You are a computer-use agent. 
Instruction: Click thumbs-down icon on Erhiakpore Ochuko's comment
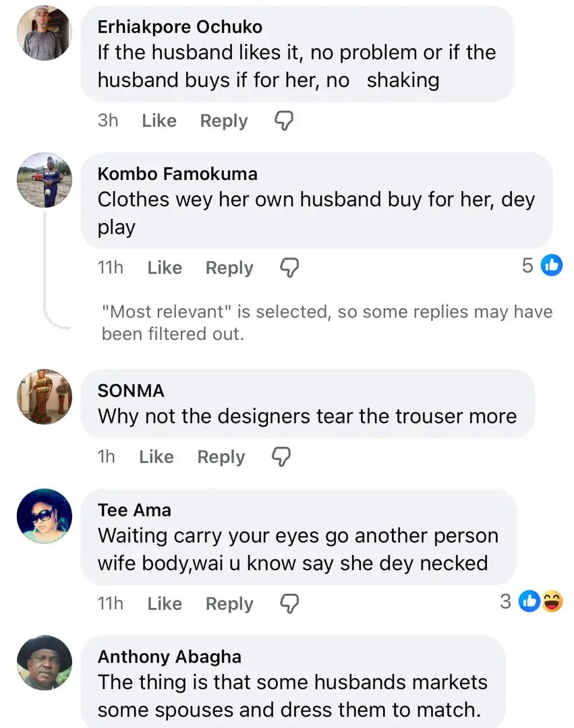click(x=284, y=121)
